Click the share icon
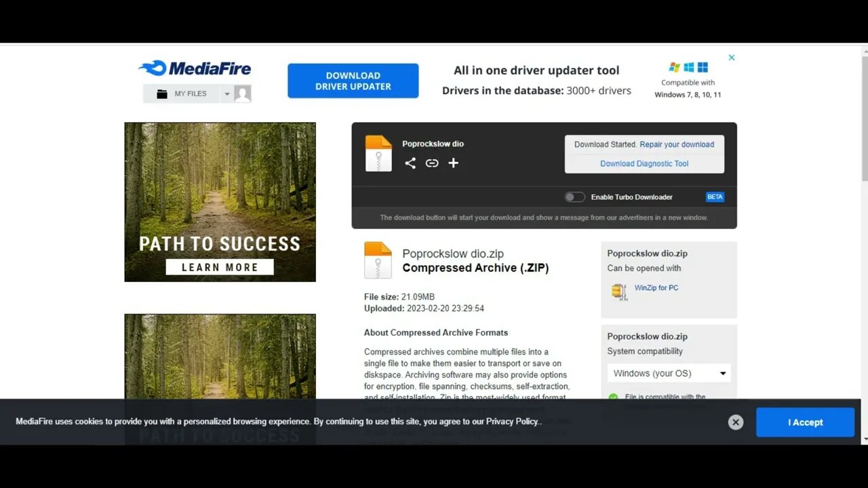868x488 pixels. (410, 163)
